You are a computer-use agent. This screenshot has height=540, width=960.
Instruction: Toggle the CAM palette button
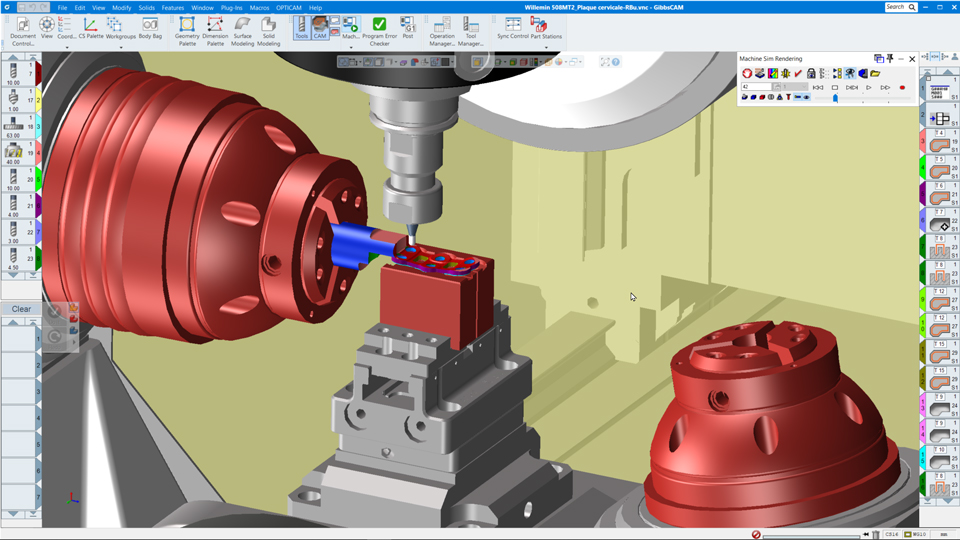tap(320, 27)
